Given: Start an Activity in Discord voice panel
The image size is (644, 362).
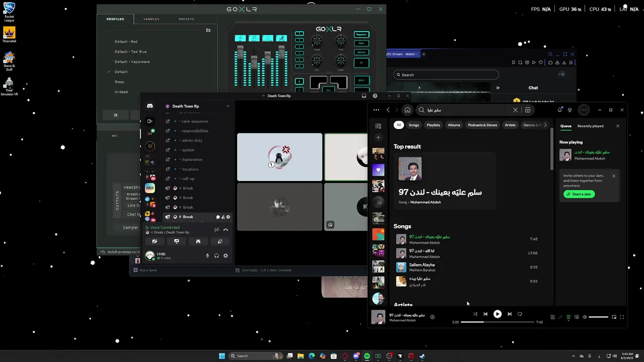Looking at the screenshot, I should point(198,241).
